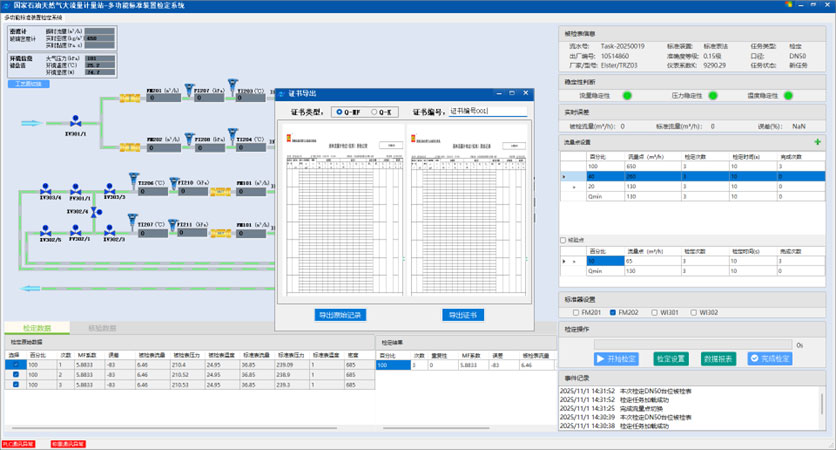The width and height of the screenshot is (836, 450).
Task: Click the TI206 temperature transmitter icon
Action: coord(131,176)
